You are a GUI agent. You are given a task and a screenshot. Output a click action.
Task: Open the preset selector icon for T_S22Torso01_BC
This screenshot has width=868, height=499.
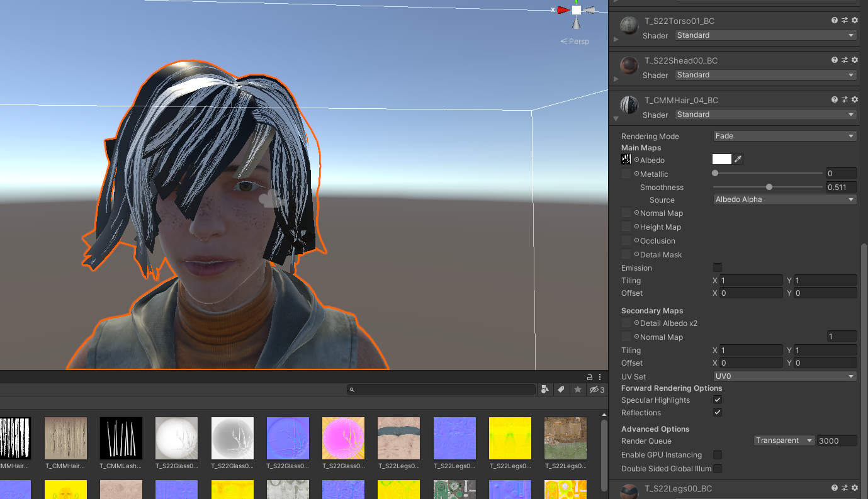[x=845, y=20]
